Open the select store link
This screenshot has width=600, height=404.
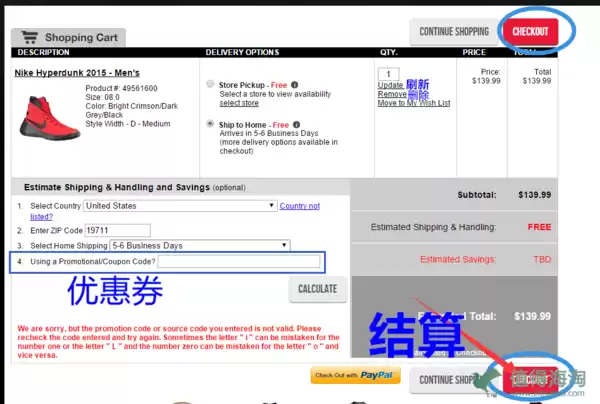(239, 103)
